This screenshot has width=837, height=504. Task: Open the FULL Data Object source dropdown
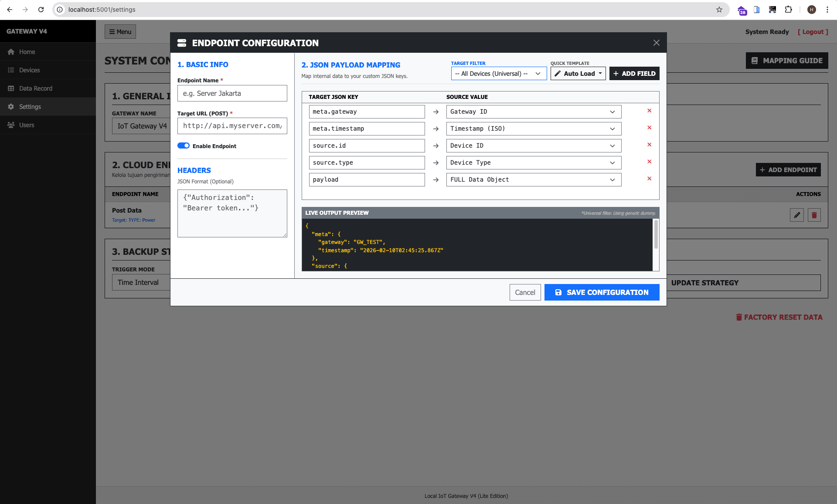[533, 180]
